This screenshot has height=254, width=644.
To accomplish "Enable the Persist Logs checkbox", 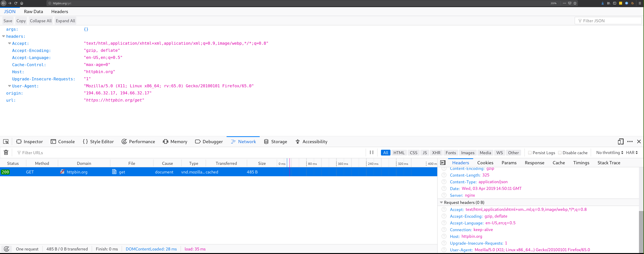I will pyautogui.click(x=530, y=153).
